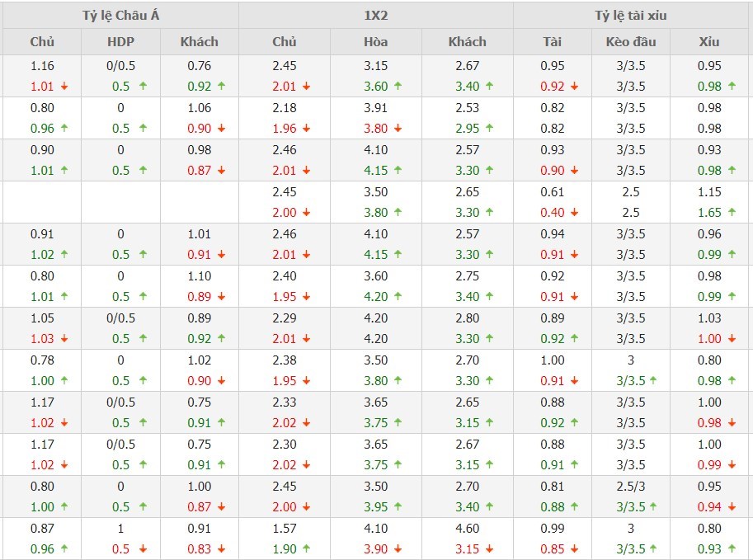Image resolution: width=753 pixels, height=560 pixels.
Task: Click the 2.5/3 handicap line cell
Action: point(631,487)
